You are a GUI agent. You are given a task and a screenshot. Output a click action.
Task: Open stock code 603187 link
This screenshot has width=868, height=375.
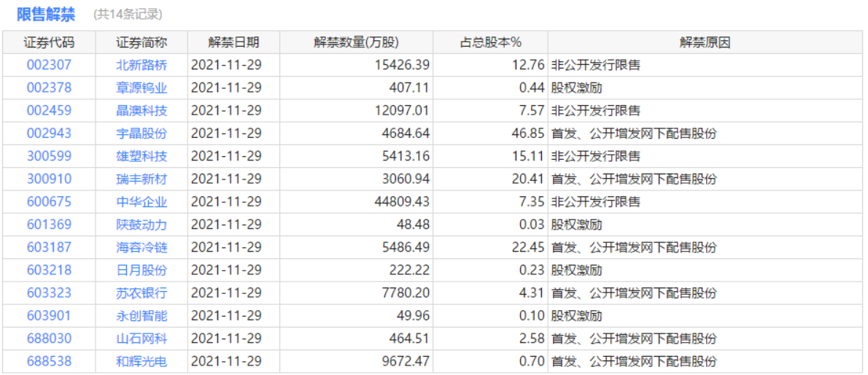click(49, 247)
